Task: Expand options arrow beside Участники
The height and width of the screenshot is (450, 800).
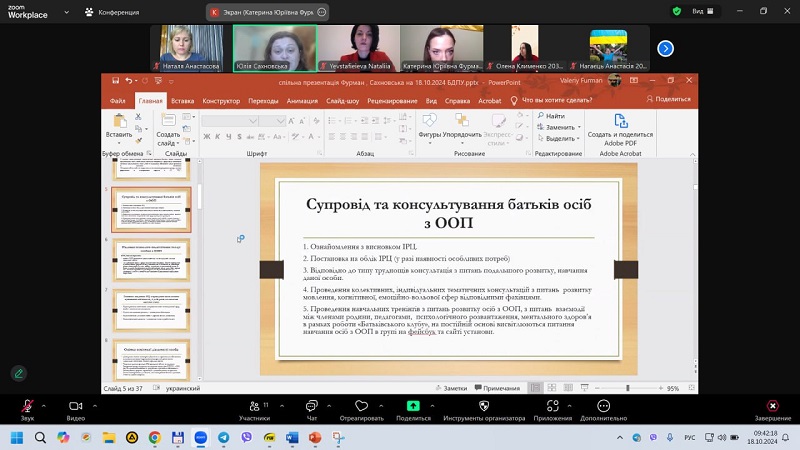Action: (x=282, y=406)
